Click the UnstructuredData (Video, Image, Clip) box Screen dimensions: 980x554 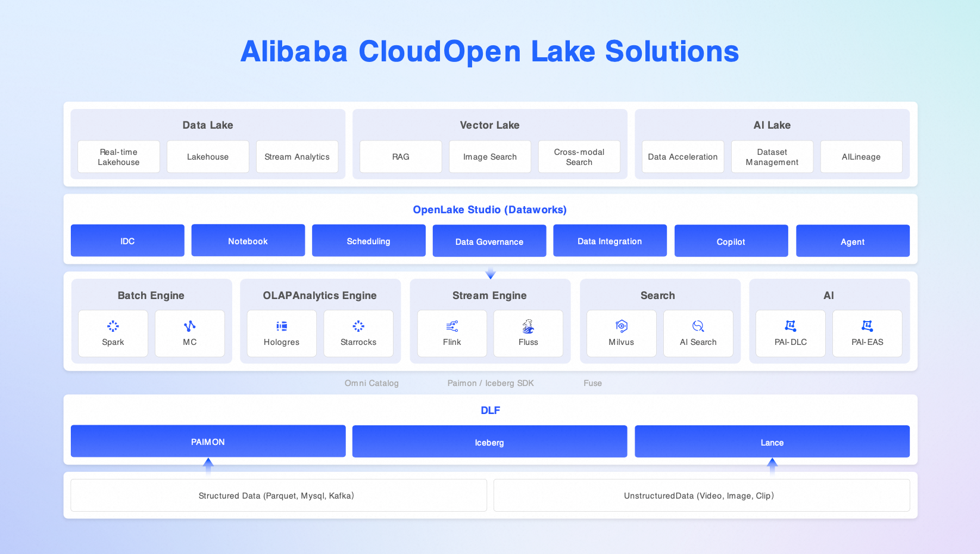coord(702,495)
